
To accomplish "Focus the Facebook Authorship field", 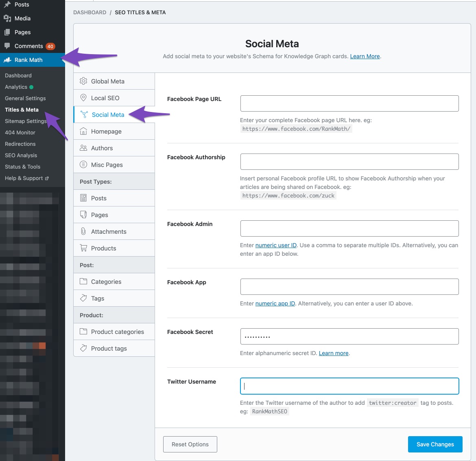I will tap(349, 162).
